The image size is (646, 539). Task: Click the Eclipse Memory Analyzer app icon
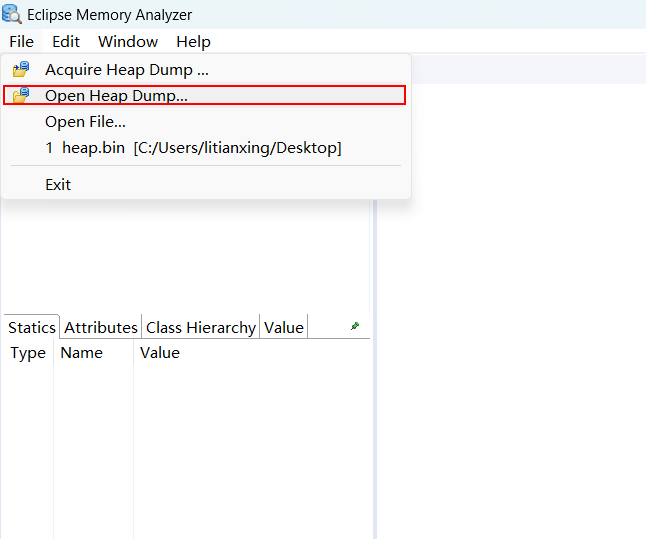(12, 14)
